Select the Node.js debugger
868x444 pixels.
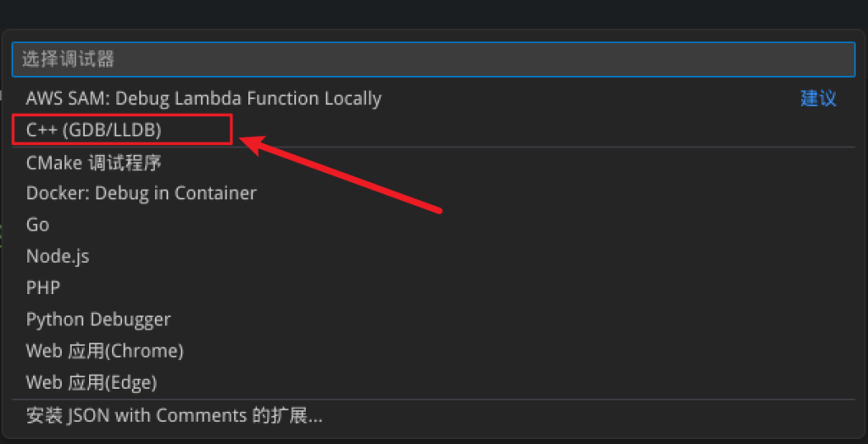tap(433, 257)
